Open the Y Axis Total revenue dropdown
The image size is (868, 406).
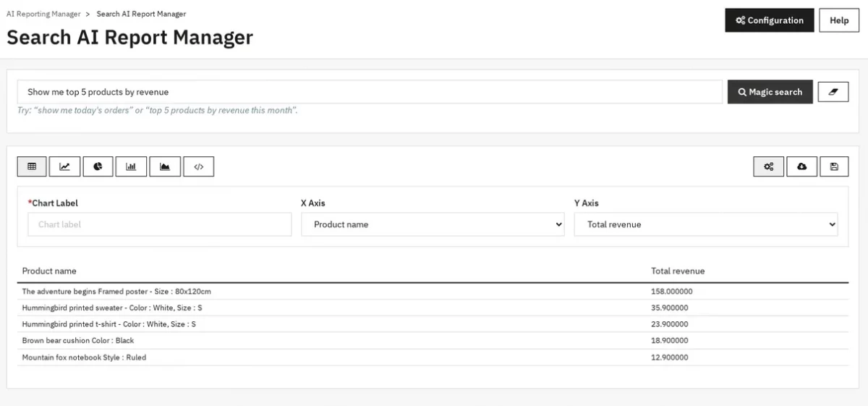tap(706, 224)
